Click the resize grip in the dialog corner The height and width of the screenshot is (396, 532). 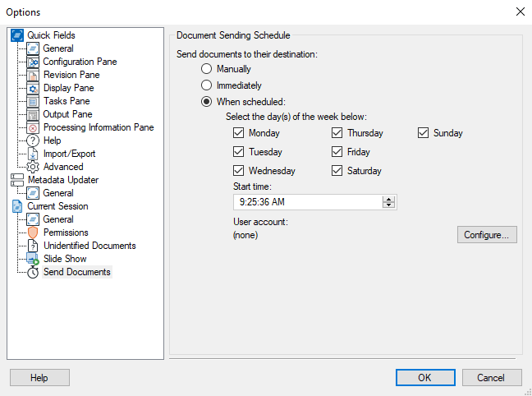coord(528,392)
